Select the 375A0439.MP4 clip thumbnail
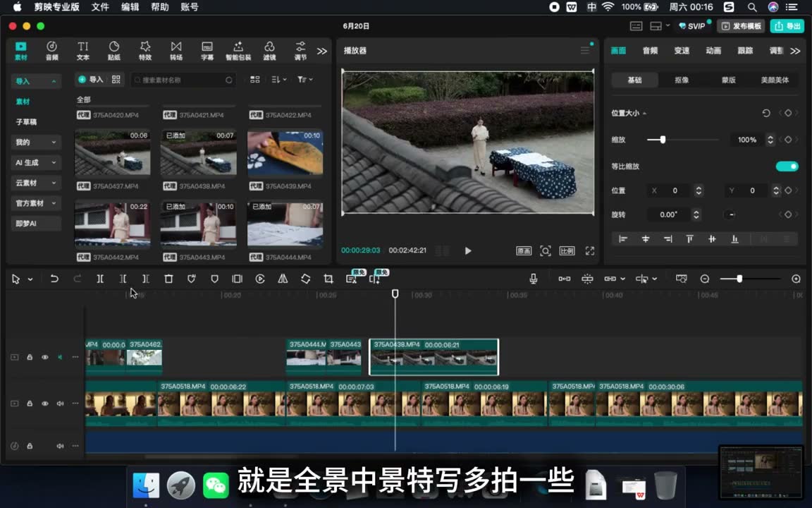The height and width of the screenshot is (508, 812). pos(285,152)
